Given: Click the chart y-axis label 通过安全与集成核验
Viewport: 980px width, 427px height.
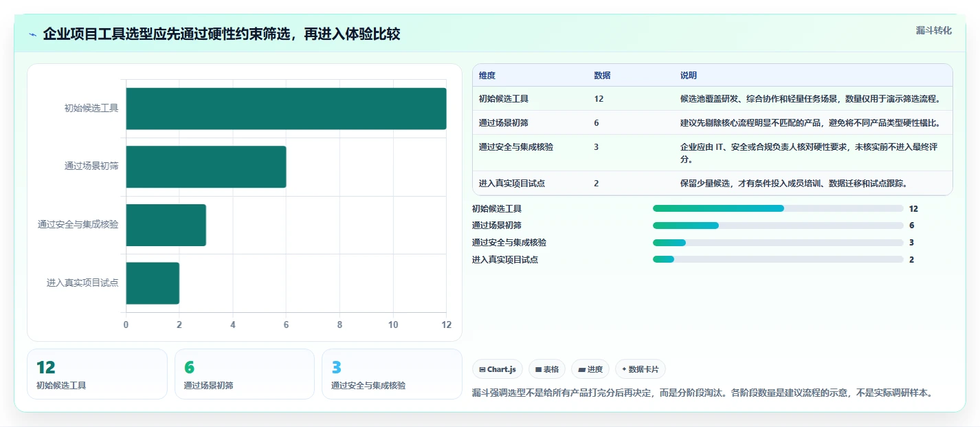Looking at the screenshot, I should click(x=78, y=224).
